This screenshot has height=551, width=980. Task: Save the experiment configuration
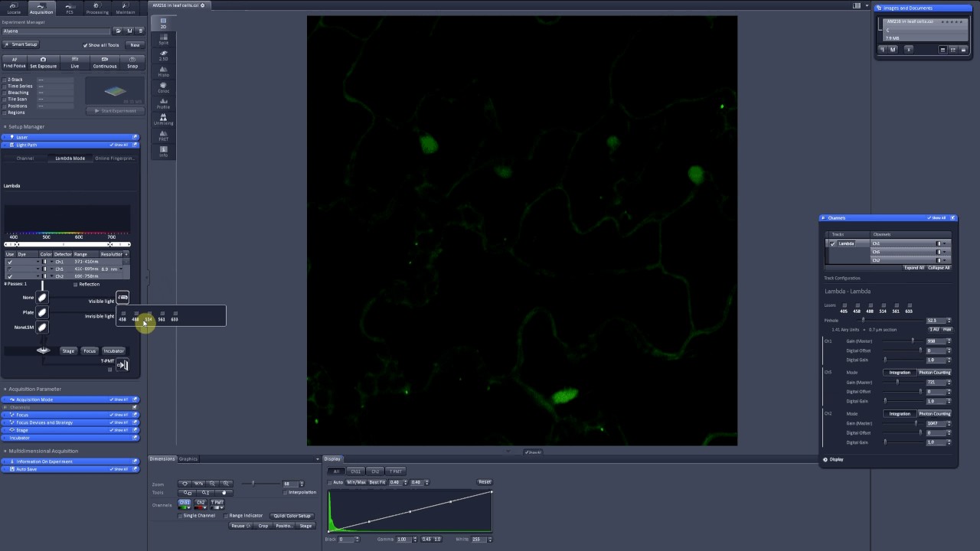[129, 31]
